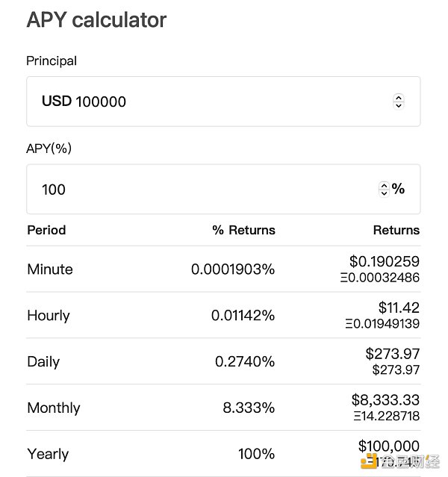Decrease Principal with the stepper down arrow

[399, 105]
